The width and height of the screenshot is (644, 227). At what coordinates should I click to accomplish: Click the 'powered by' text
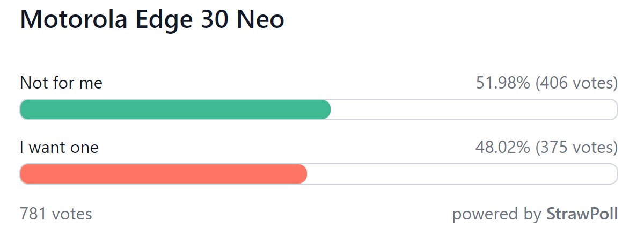point(497,215)
